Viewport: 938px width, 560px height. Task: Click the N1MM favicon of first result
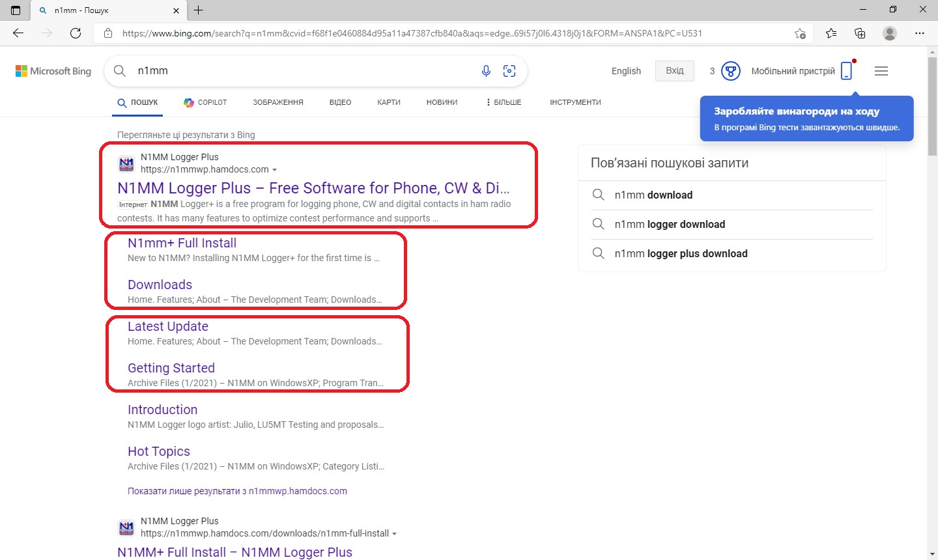coord(126,163)
